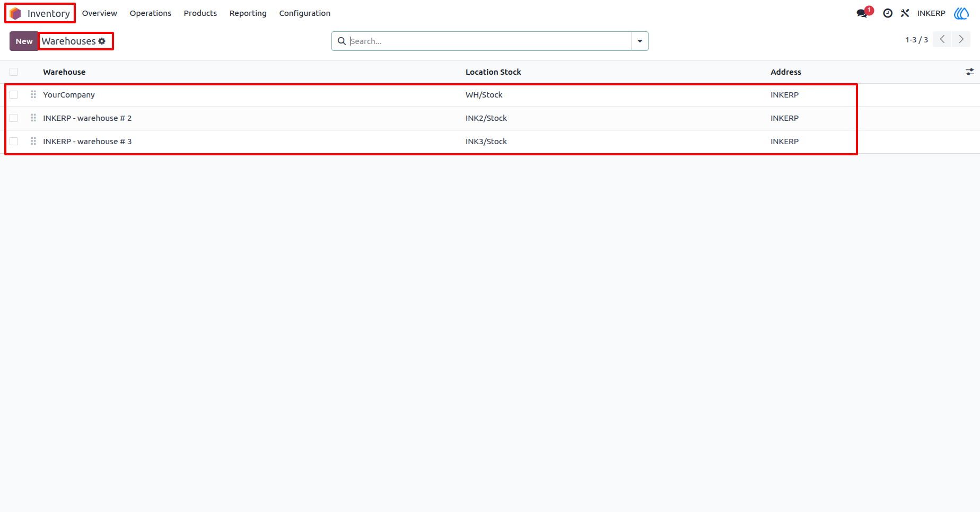Go to previous page arrow
This screenshot has height=512, width=980.
[942, 40]
